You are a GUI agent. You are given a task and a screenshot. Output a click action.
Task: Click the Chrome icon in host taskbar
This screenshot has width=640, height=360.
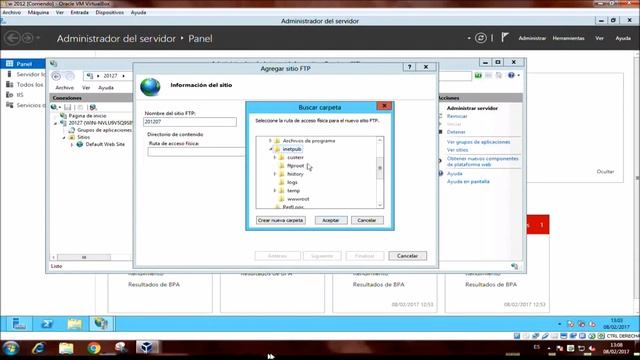tap(93, 348)
